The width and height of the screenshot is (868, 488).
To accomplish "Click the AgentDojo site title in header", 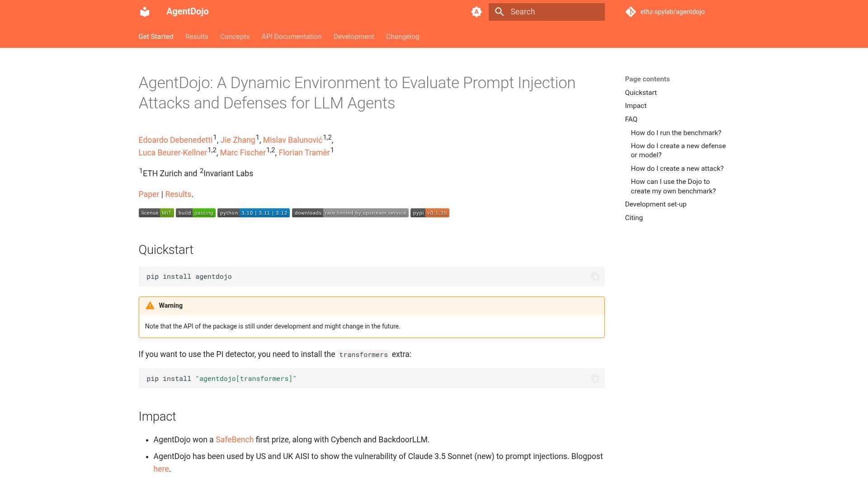I will point(187,12).
